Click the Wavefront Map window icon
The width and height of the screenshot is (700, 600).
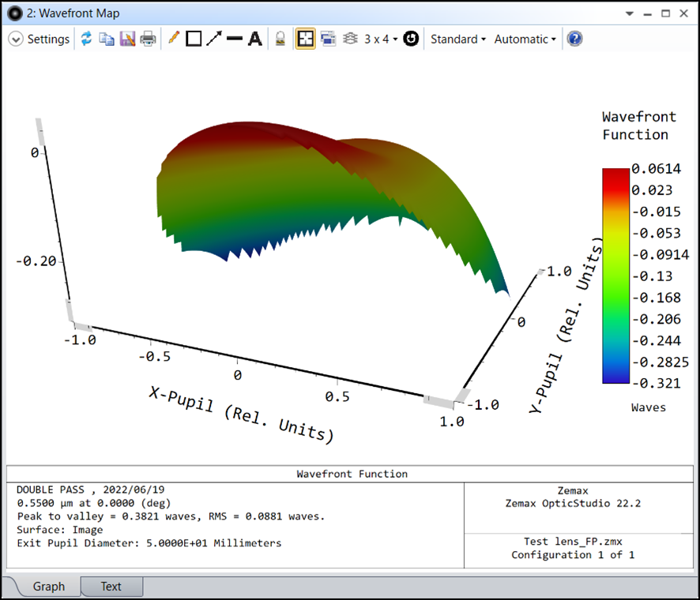tap(15, 13)
